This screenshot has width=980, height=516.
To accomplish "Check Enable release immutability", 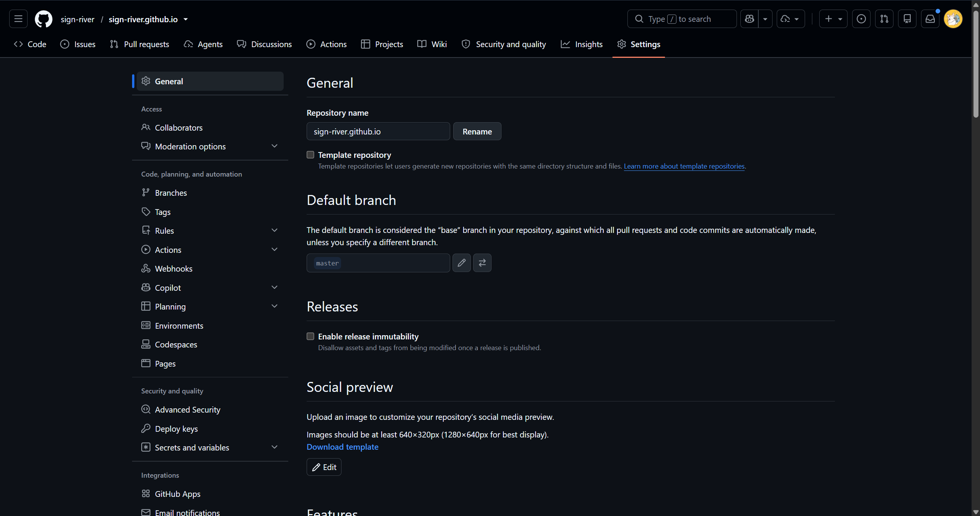I will coord(310,336).
